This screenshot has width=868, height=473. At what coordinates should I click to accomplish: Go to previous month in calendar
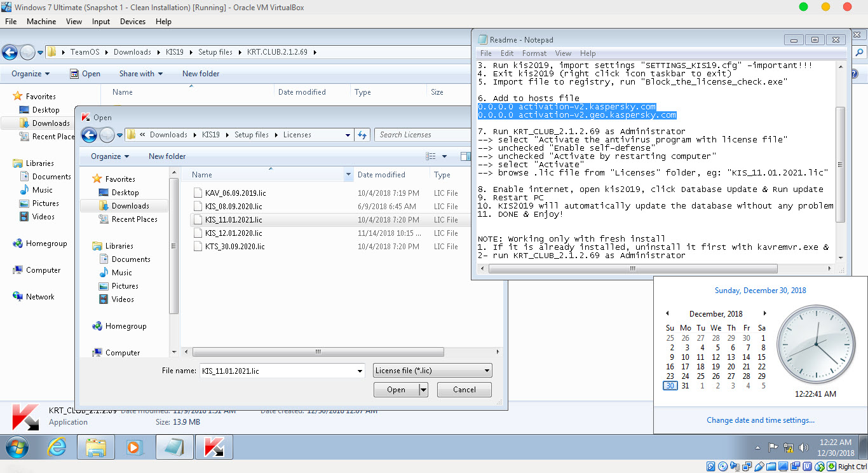tap(667, 313)
